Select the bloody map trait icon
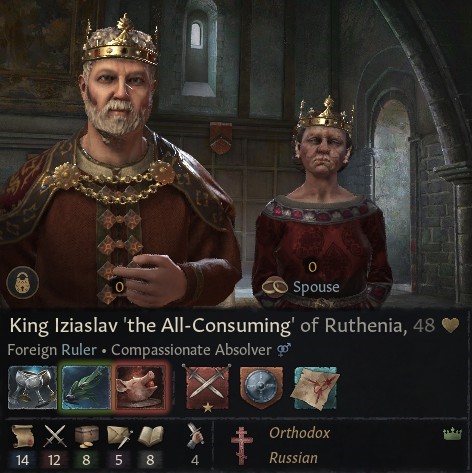Image resolution: width=472 pixels, height=473 pixels. (x=315, y=387)
